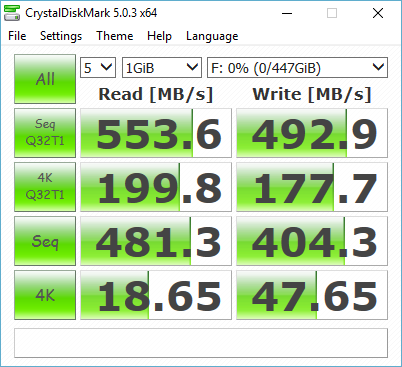
Task: Click the 4K read result 18.65
Action: pos(156,295)
